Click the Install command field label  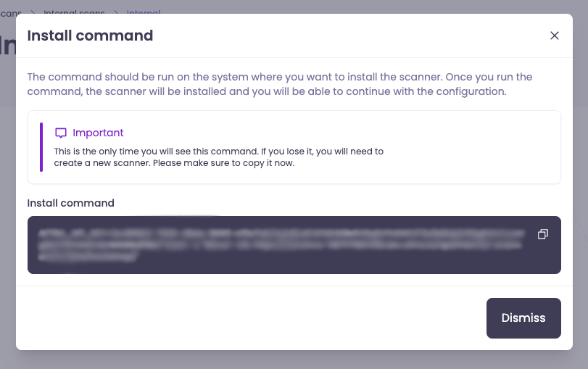point(71,203)
